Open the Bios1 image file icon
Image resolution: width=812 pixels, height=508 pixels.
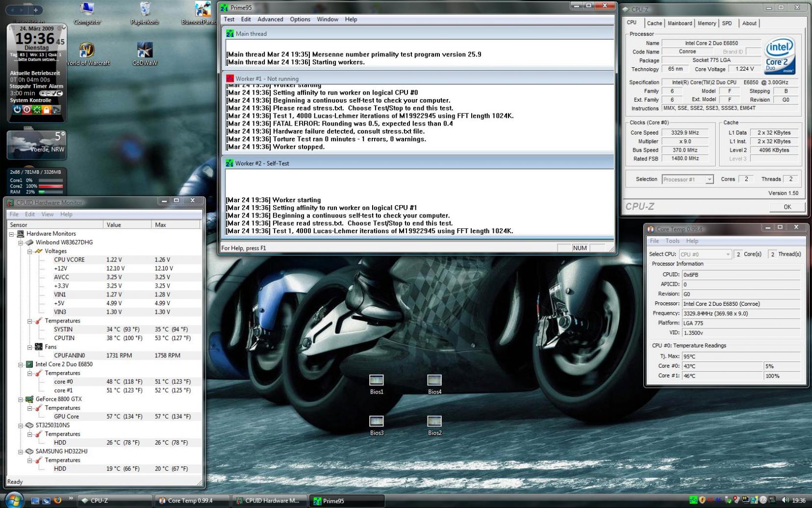click(x=377, y=384)
